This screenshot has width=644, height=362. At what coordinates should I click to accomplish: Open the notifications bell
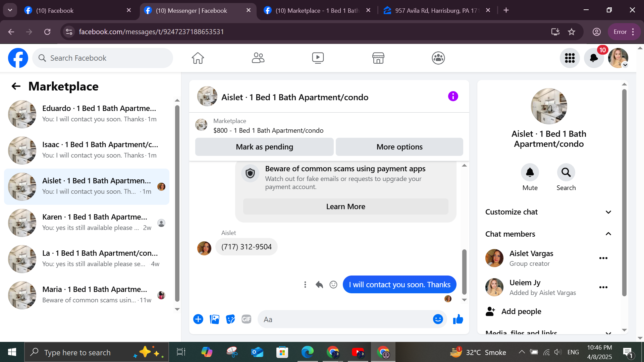(594, 58)
